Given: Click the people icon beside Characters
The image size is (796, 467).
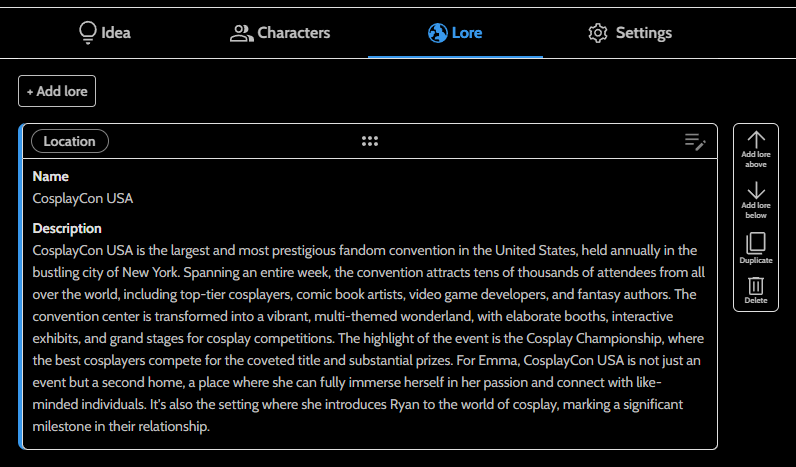Looking at the screenshot, I should point(241,33).
